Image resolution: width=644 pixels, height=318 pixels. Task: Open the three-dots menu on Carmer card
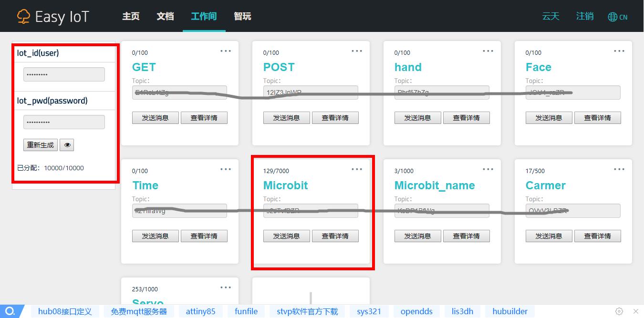click(x=619, y=169)
